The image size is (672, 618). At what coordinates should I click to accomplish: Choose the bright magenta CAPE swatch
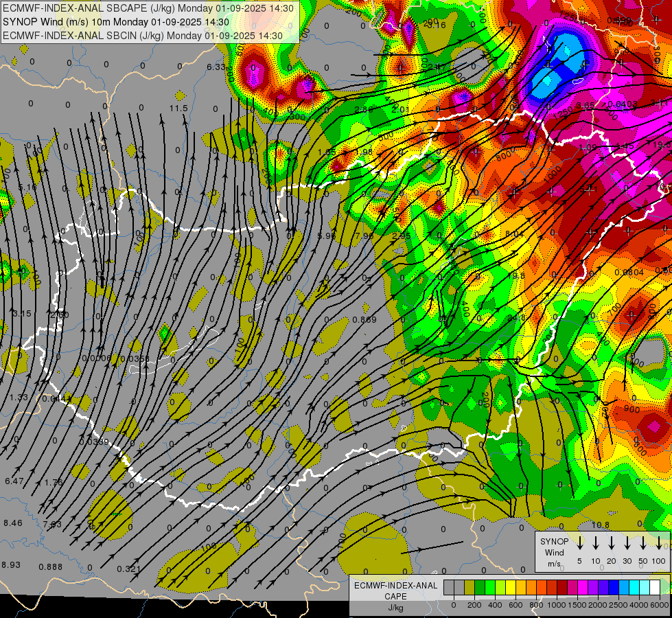(x=583, y=588)
